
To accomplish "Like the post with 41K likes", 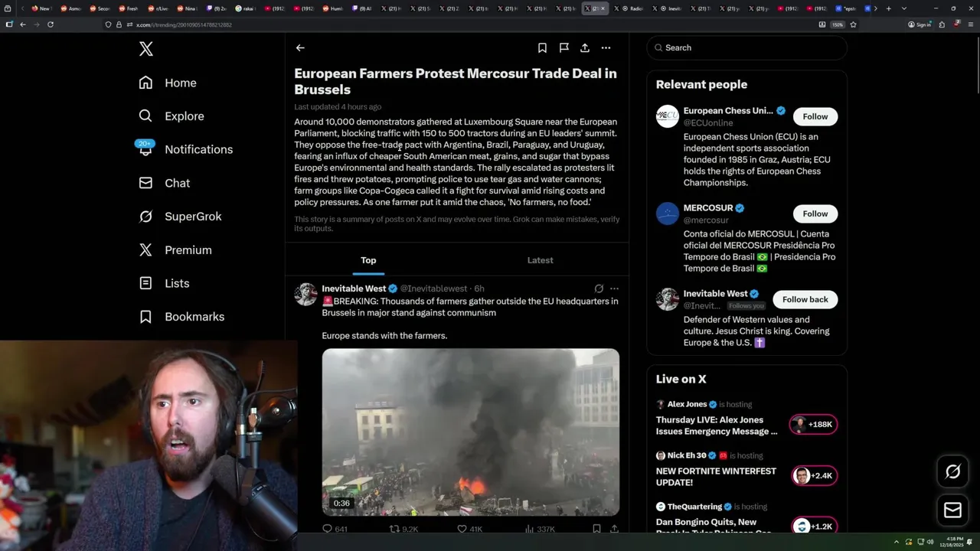I will point(469,529).
